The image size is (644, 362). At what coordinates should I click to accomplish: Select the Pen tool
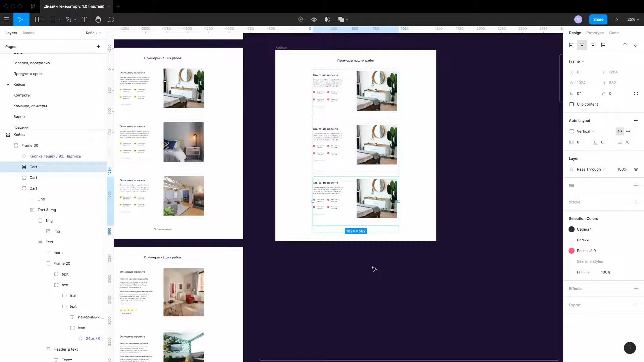pyautogui.click(x=69, y=19)
